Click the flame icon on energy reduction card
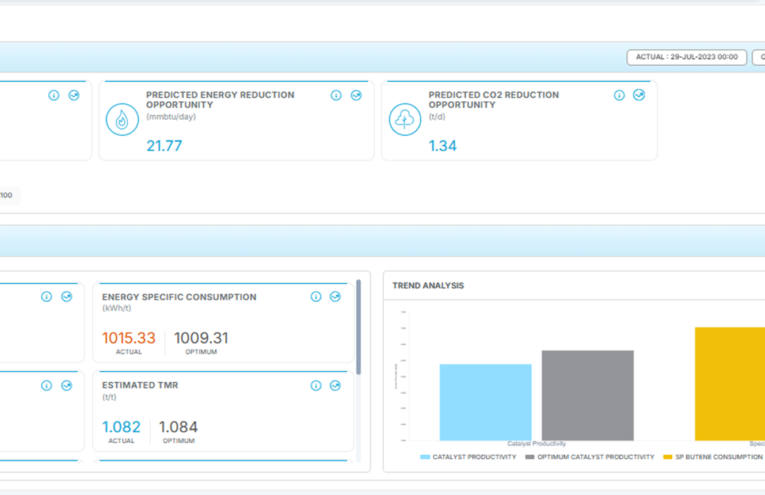Image resolution: width=765 pixels, height=495 pixels. [122, 119]
